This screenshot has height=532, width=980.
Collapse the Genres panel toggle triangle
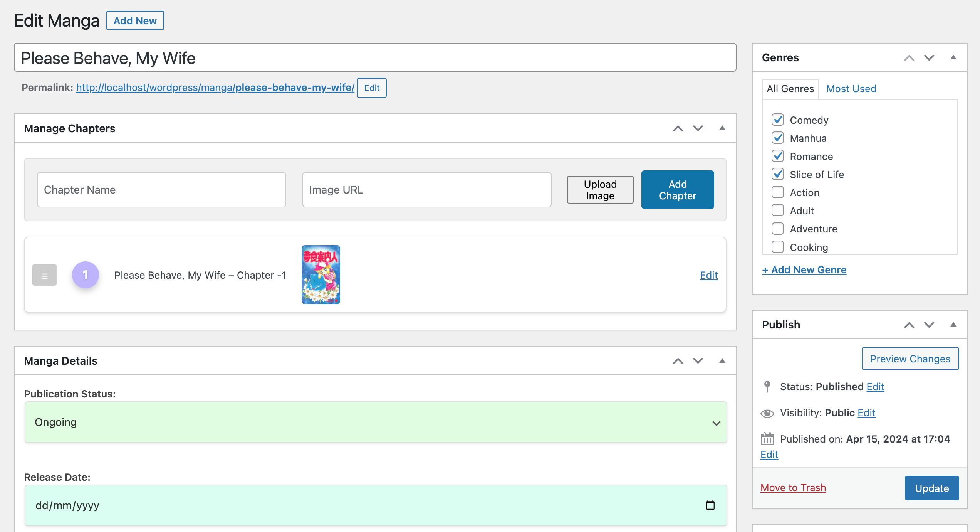953,57
